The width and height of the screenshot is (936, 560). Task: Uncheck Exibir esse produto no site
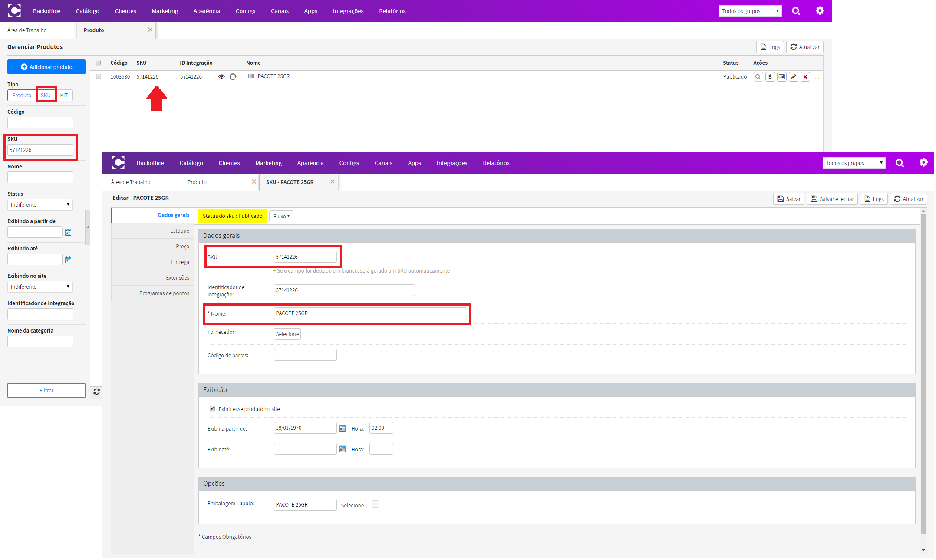(x=212, y=408)
